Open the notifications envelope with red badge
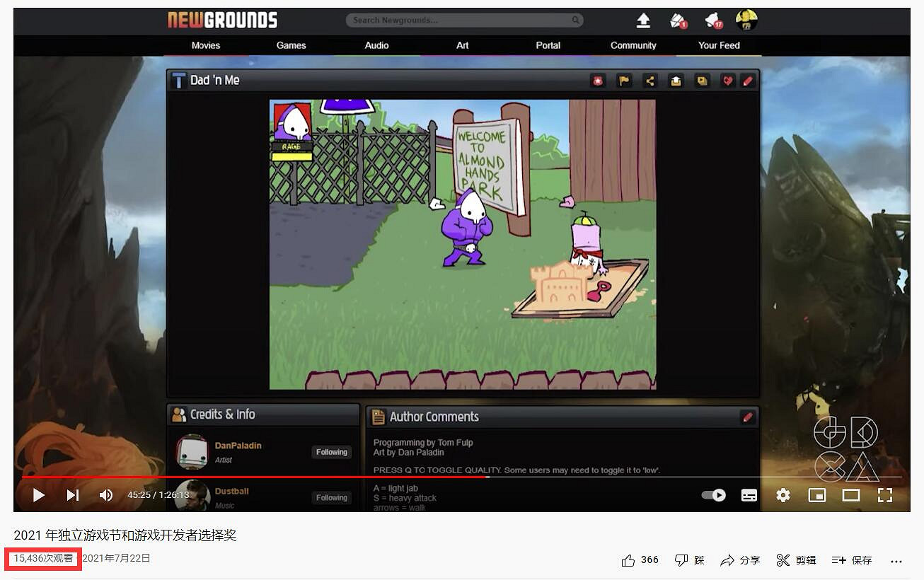The height and width of the screenshot is (580, 924). pyautogui.click(x=676, y=21)
